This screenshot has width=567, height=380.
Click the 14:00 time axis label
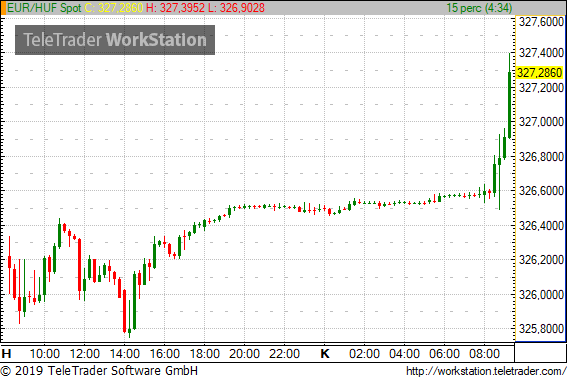click(x=124, y=353)
